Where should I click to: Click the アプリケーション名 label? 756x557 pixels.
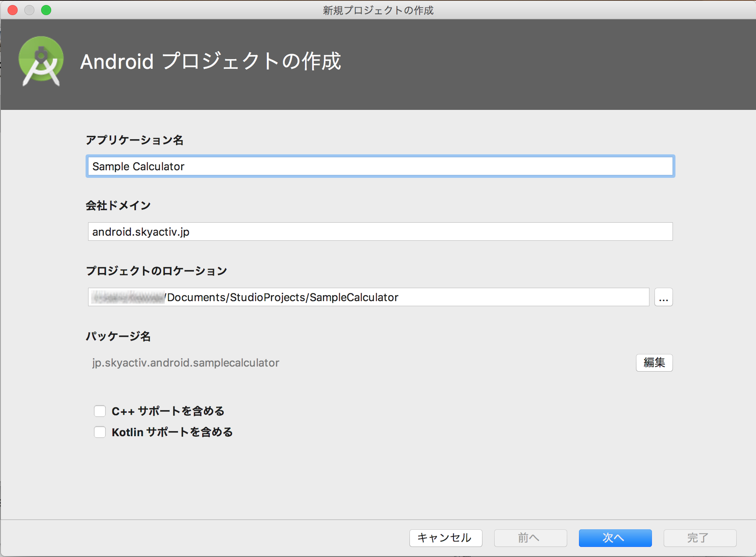(x=135, y=140)
